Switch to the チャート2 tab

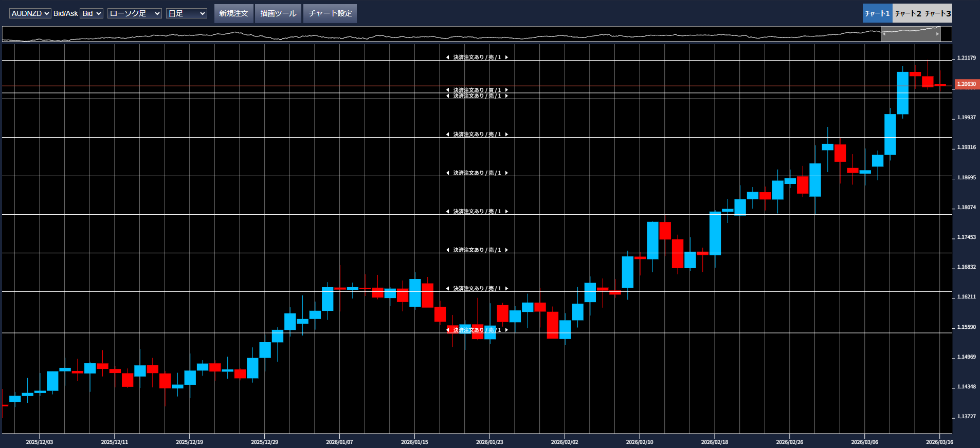(908, 13)
